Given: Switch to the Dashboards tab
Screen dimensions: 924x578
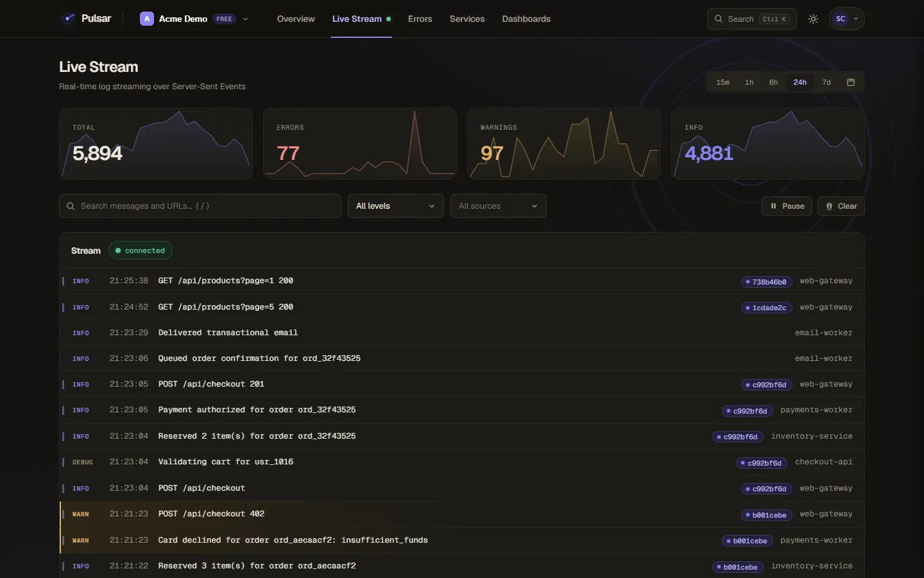Looking at the screenshot, I should (526, 19).
